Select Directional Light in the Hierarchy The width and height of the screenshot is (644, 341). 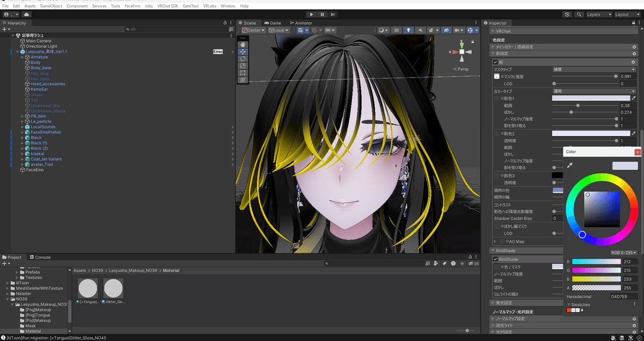click(41, 46)
